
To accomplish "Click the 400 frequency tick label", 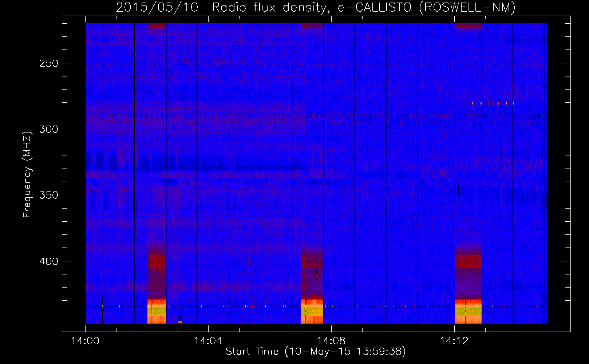I will pos(49,261).
